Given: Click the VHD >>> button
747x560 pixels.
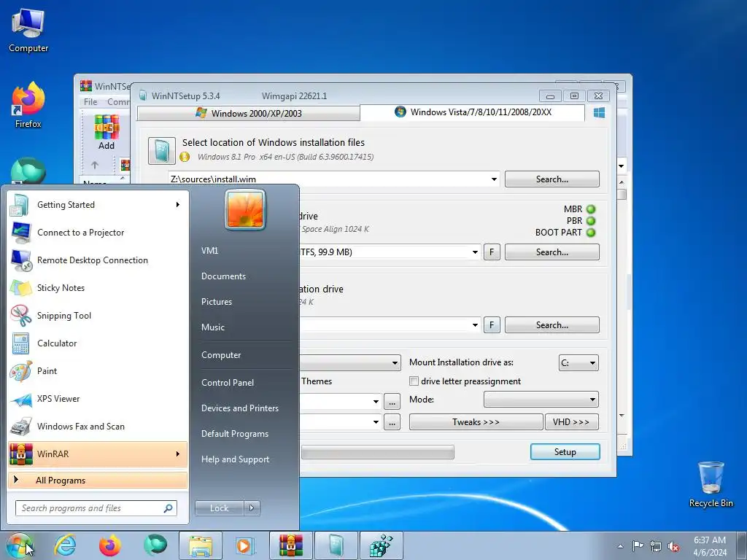Looking at the screenshot, I should [571, 422].
